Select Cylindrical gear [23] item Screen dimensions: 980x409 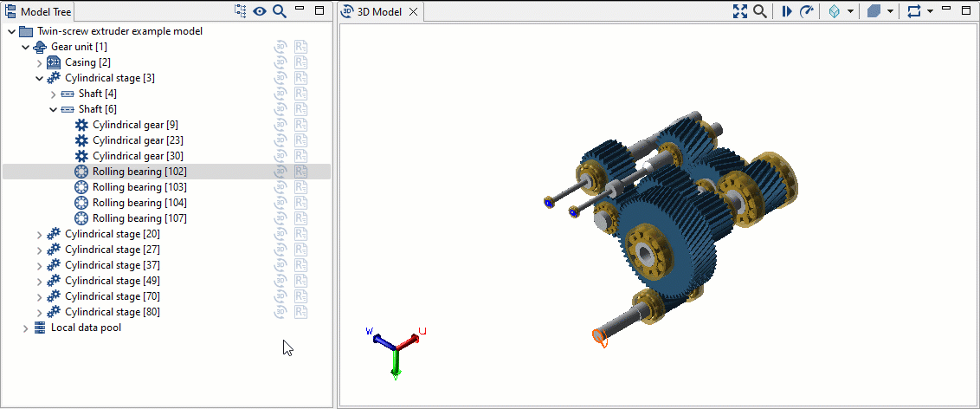click(139, 140)
